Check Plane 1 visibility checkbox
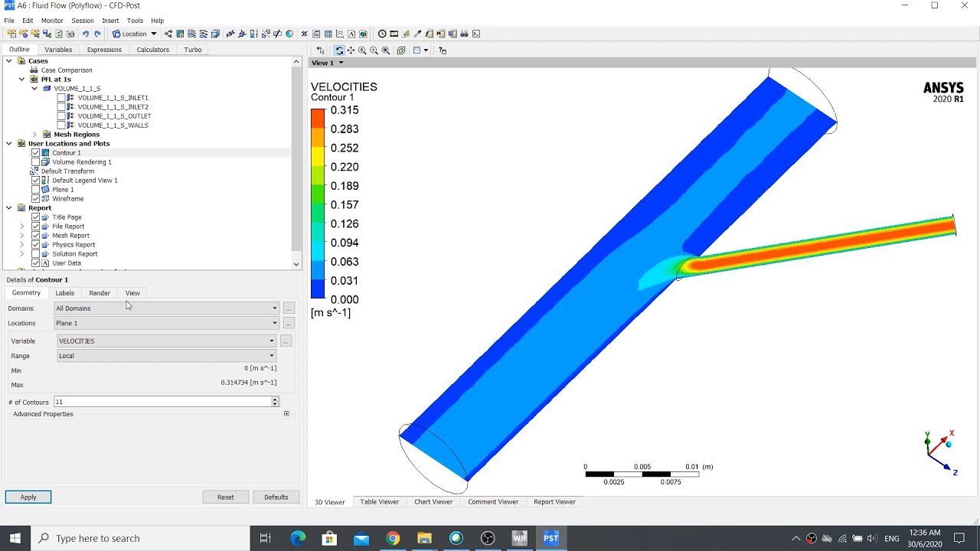Screen dimensions: 980x551 click(x=35, y=190)
